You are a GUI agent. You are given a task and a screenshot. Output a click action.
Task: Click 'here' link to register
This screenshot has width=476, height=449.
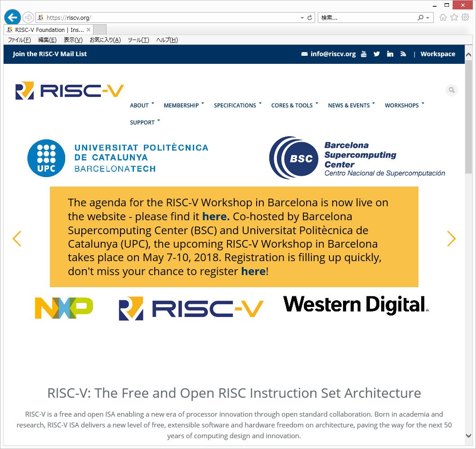pyautogui.click(x=254, y=271)
